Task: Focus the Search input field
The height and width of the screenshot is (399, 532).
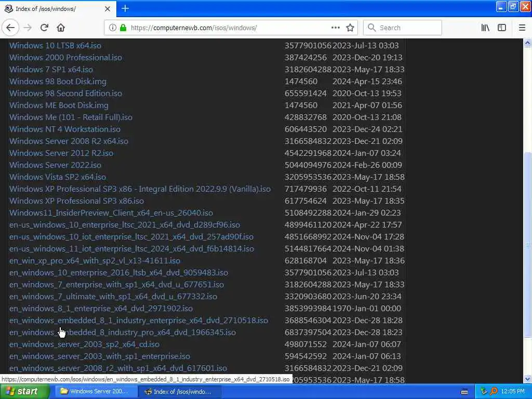Action: (x=403, y=28)
